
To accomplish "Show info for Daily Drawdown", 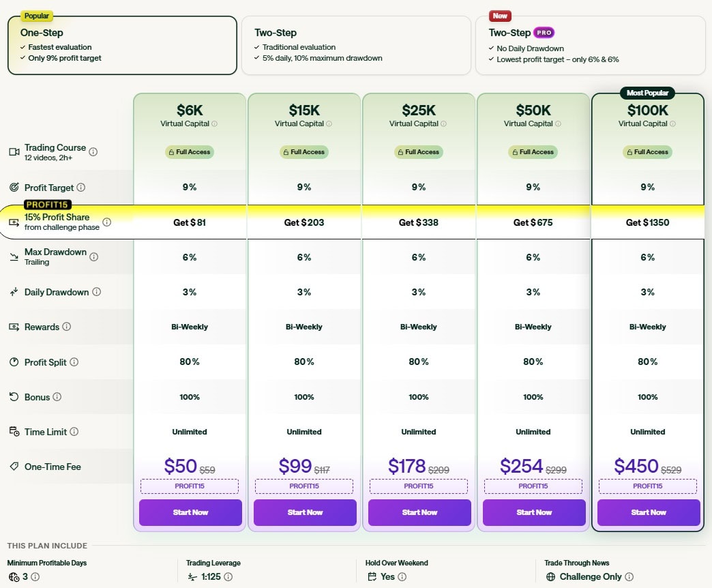I will click(x=97, y=292).
